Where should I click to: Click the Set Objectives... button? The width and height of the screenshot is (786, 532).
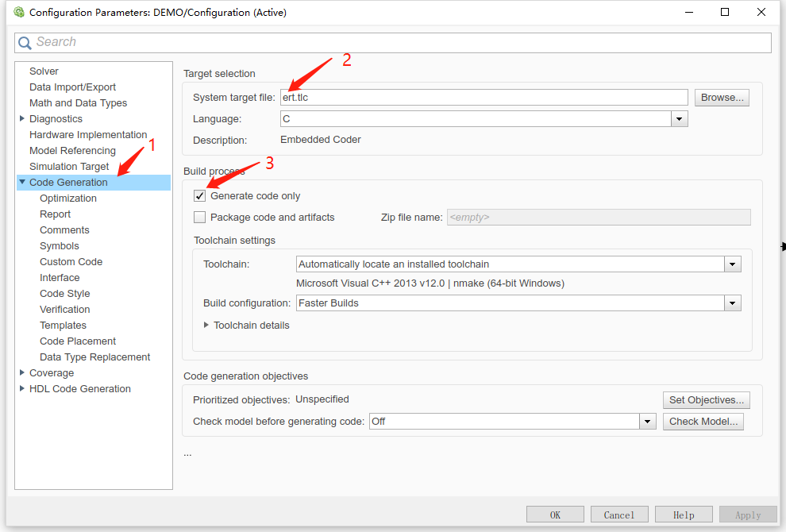tap(706, 400)
